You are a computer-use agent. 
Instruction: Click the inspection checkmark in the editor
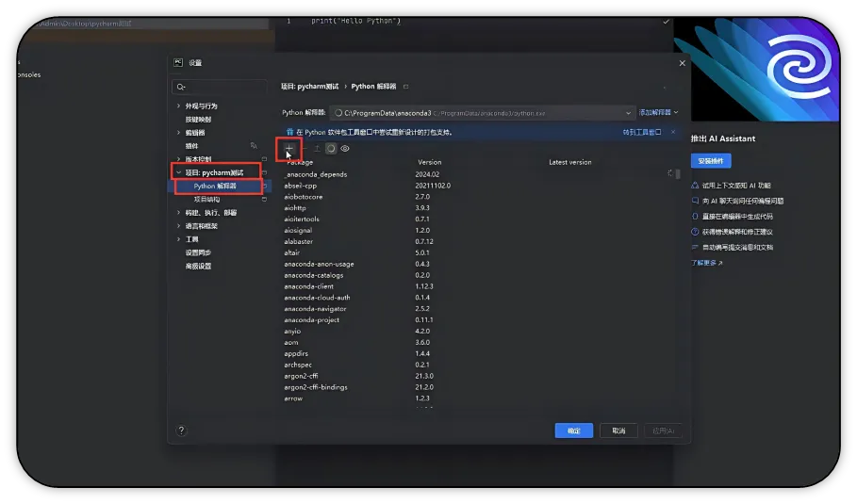[666, 22]
